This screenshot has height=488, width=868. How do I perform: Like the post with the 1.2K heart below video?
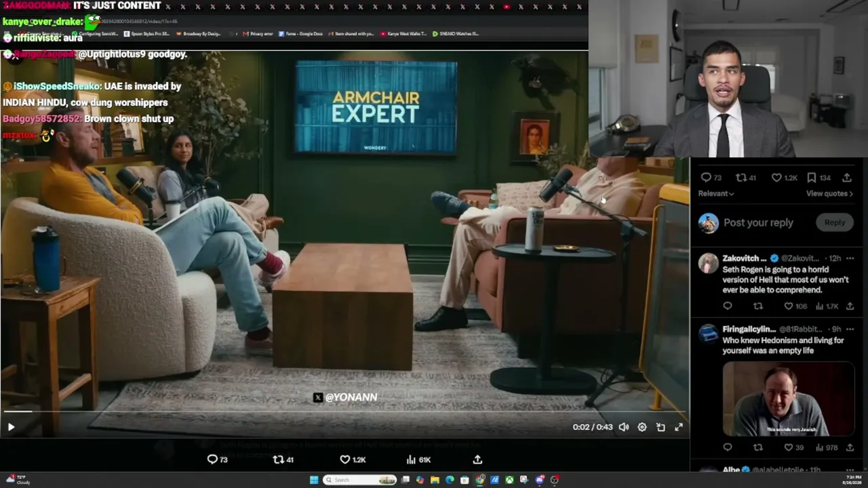click(x=353, y=460)
